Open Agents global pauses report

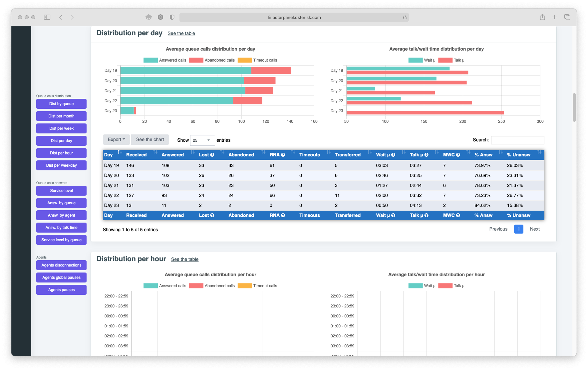61,277
